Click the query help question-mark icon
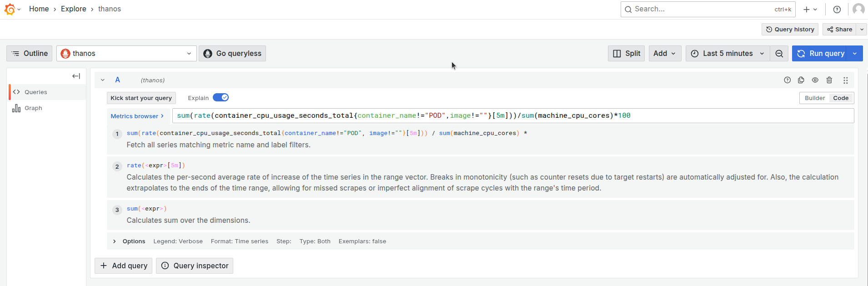The height and width of the screenshot is (286, 868). click(x=788, y=80)
